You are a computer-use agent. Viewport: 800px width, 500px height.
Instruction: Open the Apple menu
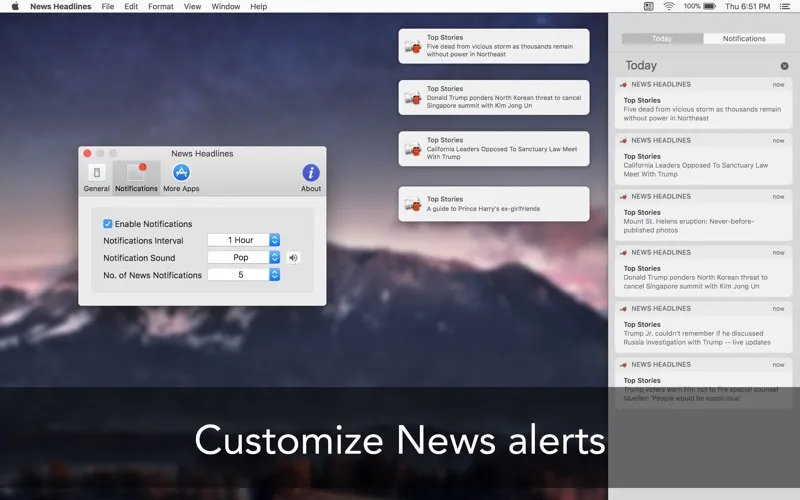pos(14,6)
